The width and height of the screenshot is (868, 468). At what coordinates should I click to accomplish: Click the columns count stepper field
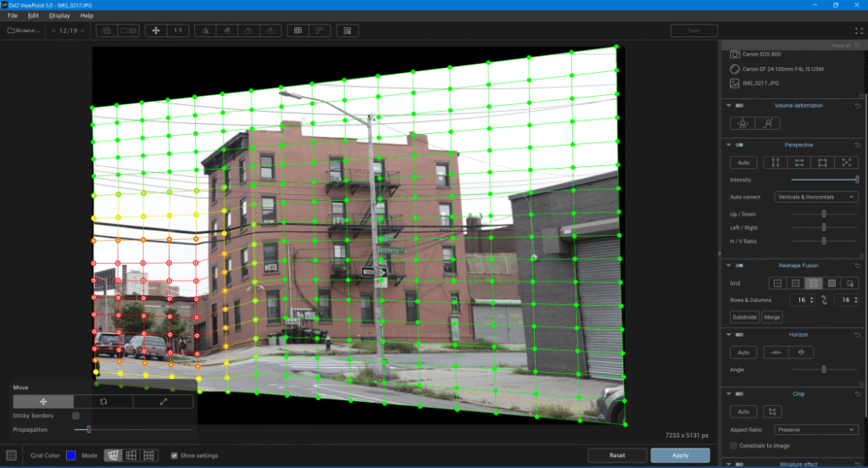coord(847,299)
